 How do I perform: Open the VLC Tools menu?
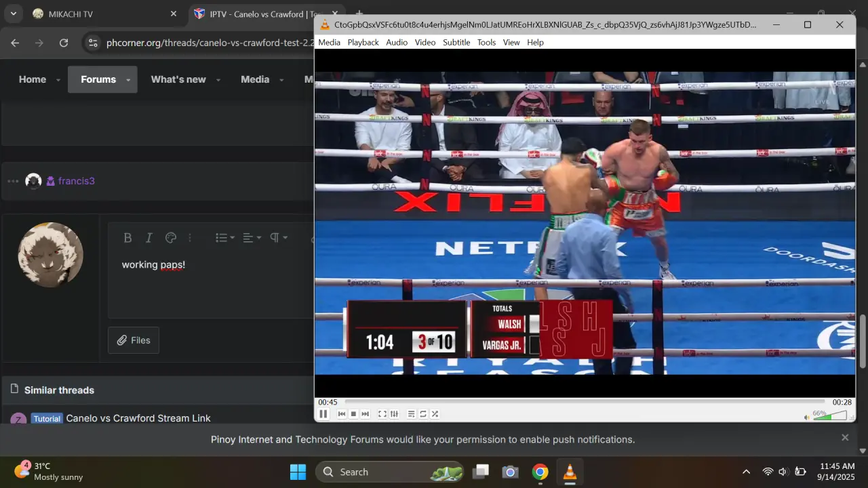tap(486, 42)
